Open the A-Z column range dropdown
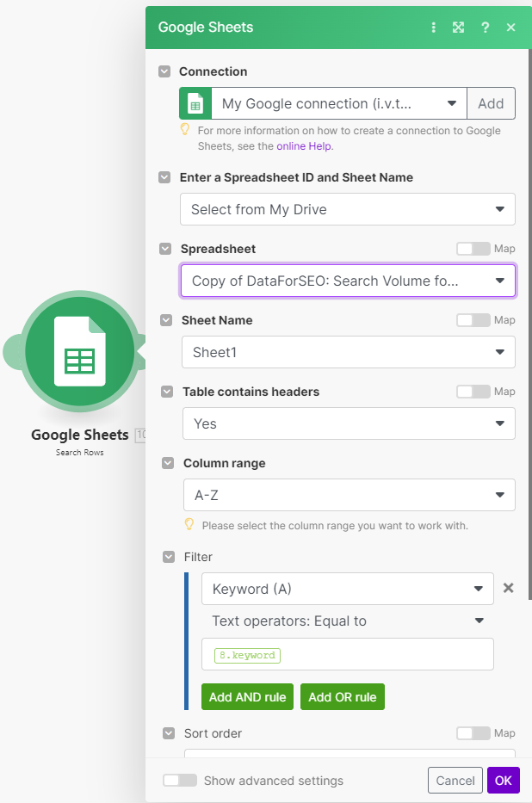 (350, 495)
